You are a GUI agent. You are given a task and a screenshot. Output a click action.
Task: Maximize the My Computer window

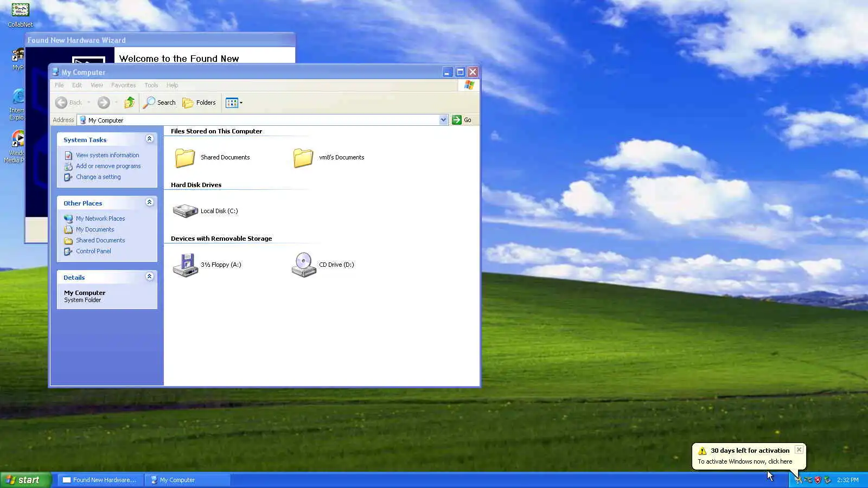click(x=460, y=72)
